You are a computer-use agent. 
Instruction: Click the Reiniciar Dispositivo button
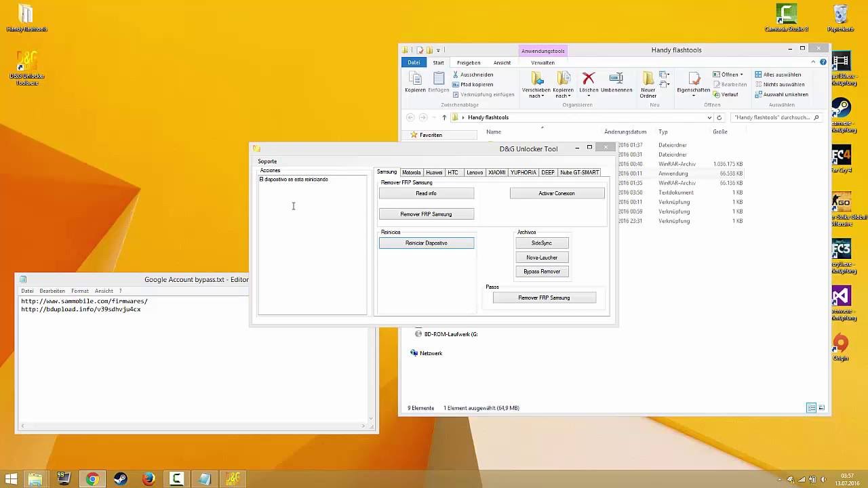427,243
